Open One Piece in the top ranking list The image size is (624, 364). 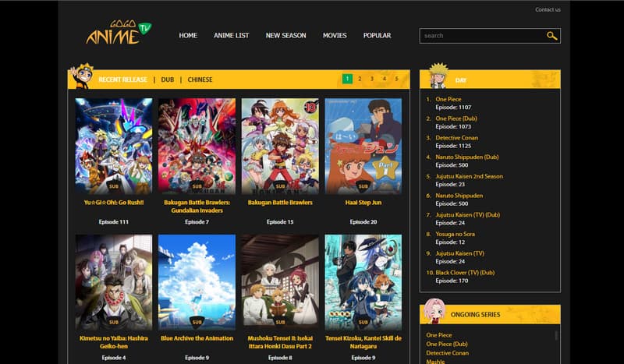448,99
